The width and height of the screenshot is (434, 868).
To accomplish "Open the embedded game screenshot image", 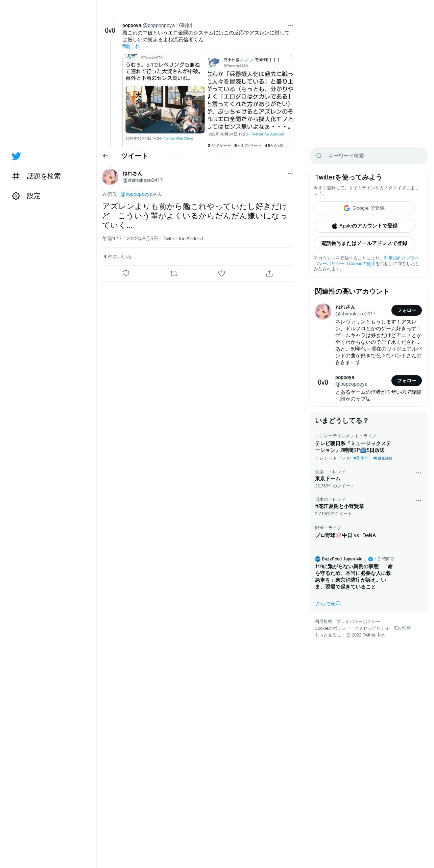I will pyautogui.click(x=165, y=109).
